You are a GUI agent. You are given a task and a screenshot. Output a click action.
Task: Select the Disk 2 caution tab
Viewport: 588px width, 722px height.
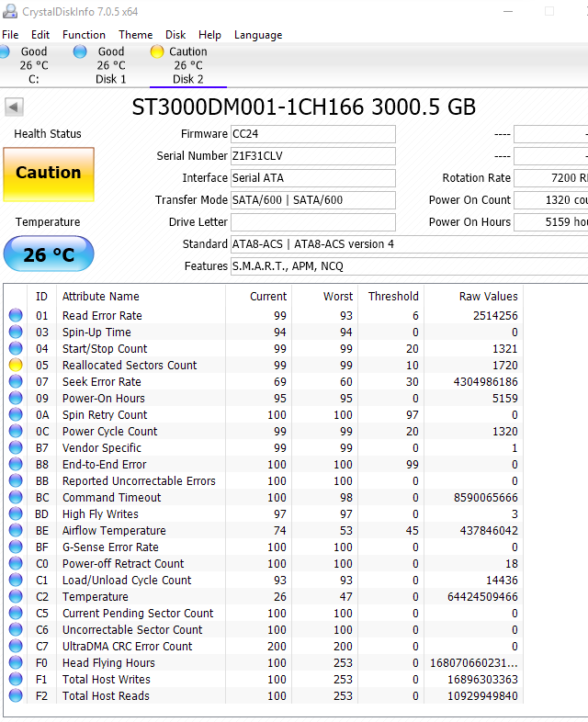(x=187, y=65)
